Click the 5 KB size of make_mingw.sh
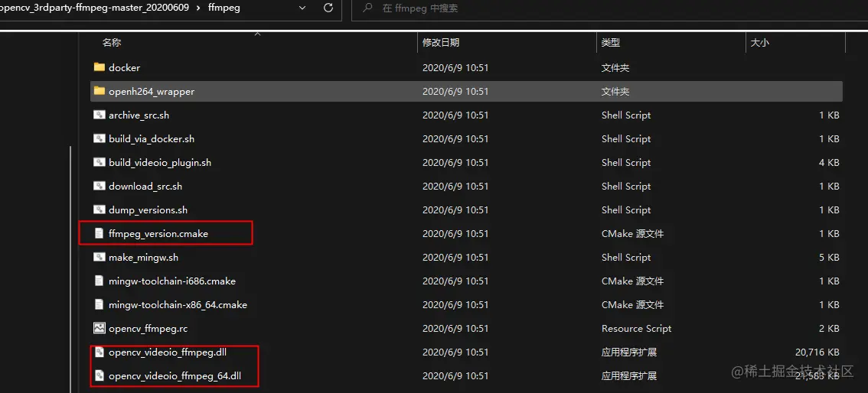The image size is (868, 393). point(829,258)
